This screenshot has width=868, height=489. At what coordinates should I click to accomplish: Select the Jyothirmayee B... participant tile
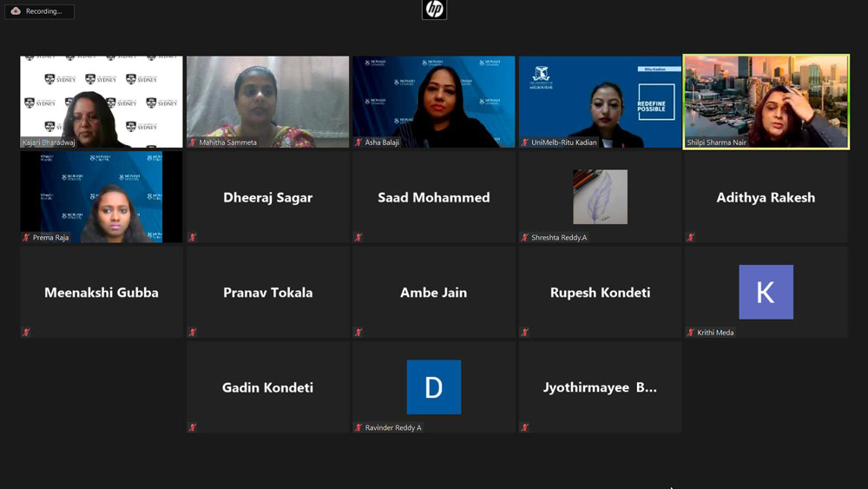[x=600, y=387]
